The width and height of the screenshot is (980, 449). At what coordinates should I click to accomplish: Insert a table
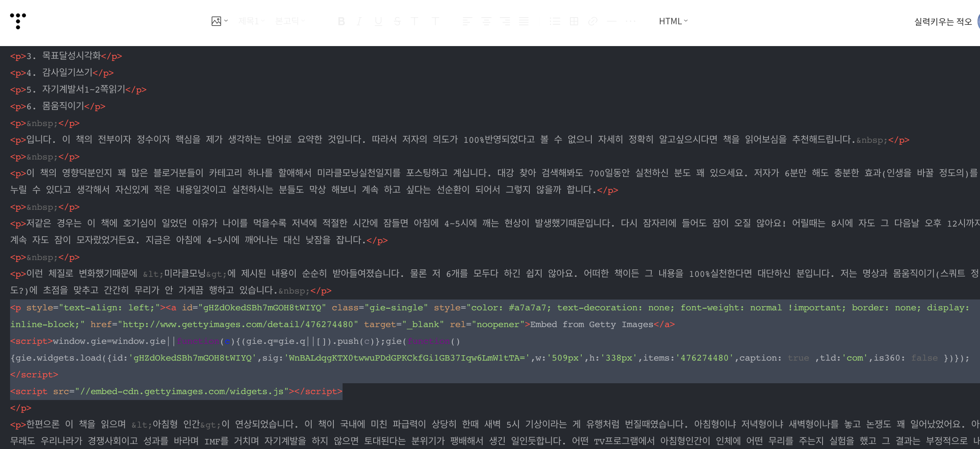574,21
